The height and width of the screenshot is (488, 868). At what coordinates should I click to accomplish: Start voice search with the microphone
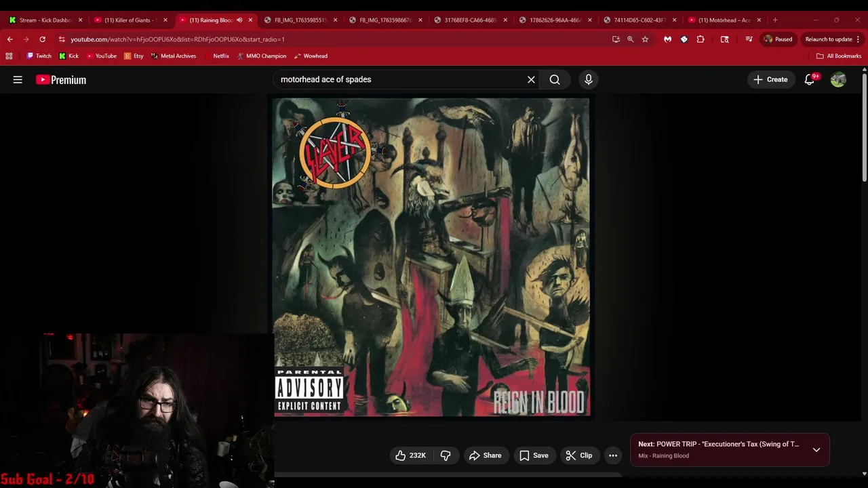click(x=589, y=80)
